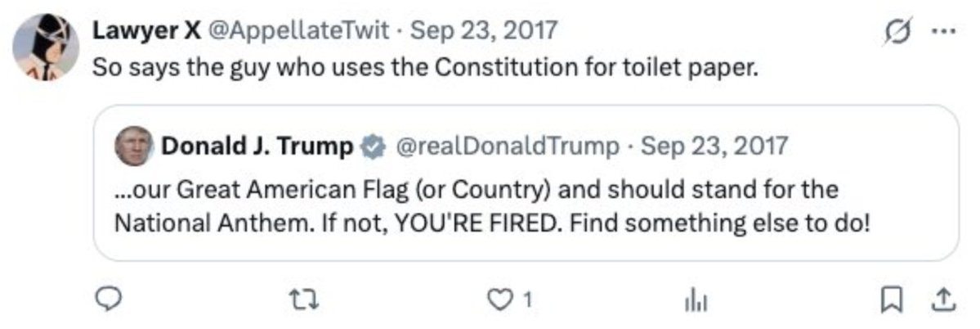Share the tweet via upload arrow icon

tap(943, 301)
